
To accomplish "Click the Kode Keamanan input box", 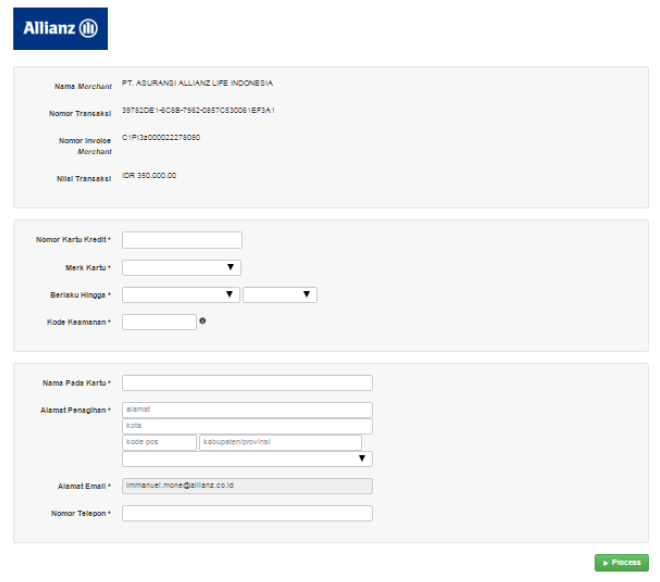I will point(159,322).
